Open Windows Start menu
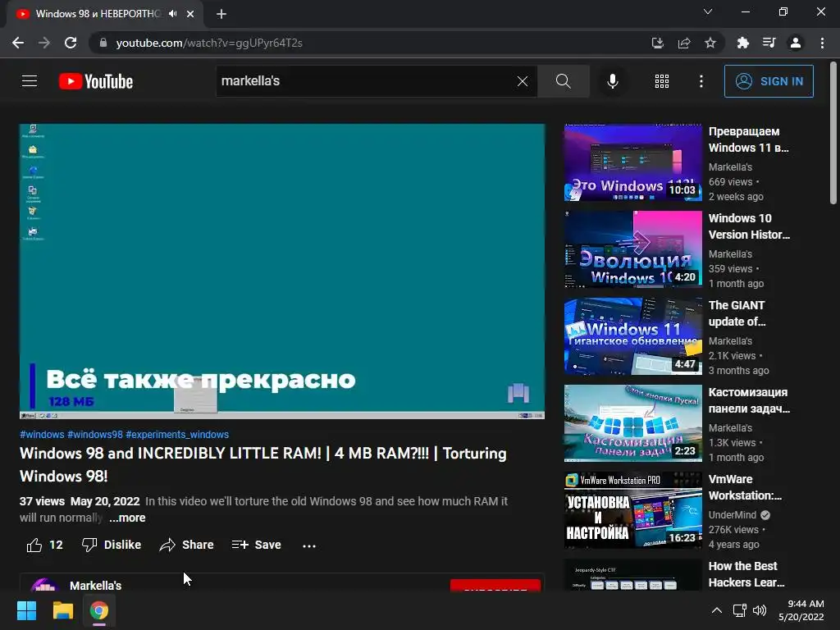The width and height of the screenshot is (840, 630). [x=26, y=610]
